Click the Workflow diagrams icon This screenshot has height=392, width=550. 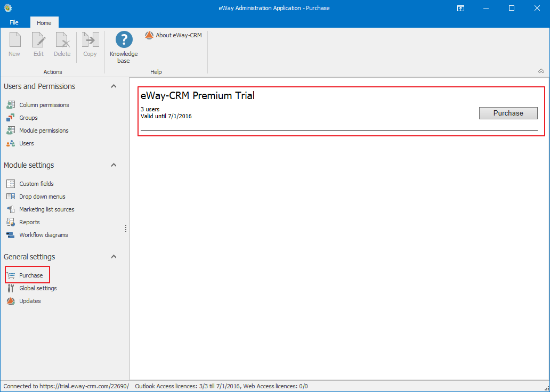(11, 235)
